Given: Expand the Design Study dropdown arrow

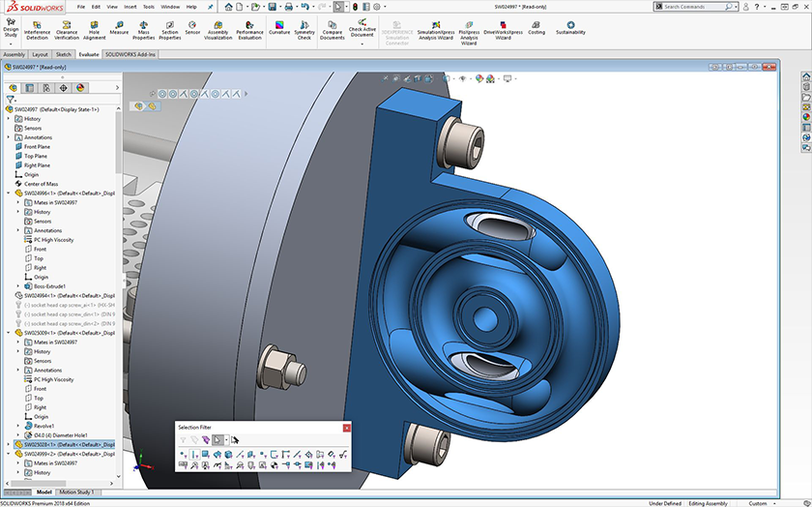Looking at the screenshot, I should point(11,45).
